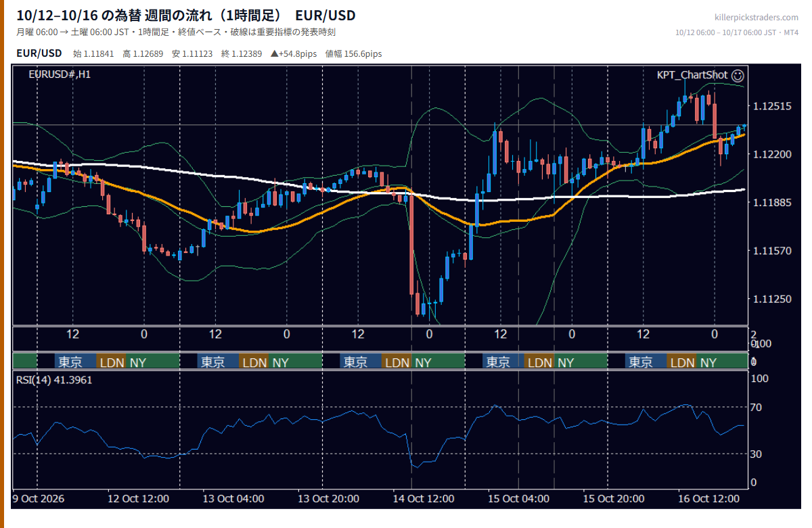This screenshot has height=528, width=812.
Task: Select the high price 高 1.12689
Action: click(x=143, y=53)
